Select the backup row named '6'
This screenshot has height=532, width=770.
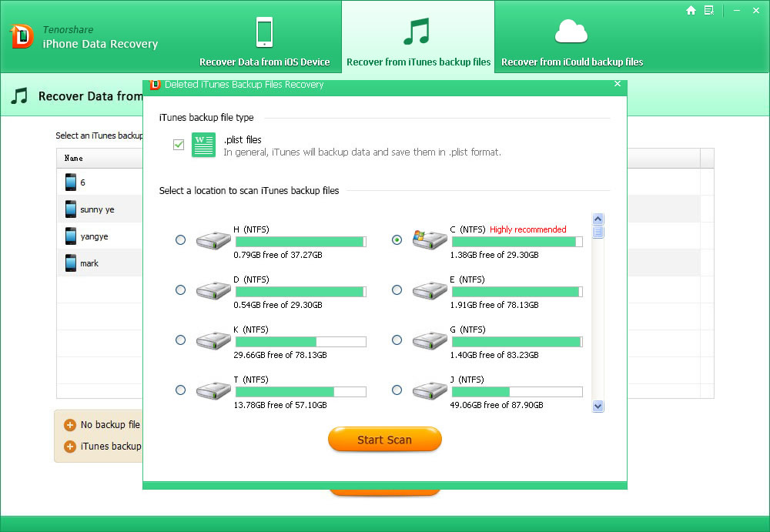pyautogui.click(x=99, y=182)
